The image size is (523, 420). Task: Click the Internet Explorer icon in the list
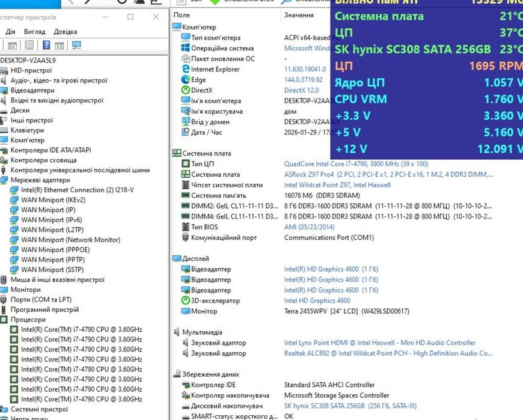[x=185, y=69]
